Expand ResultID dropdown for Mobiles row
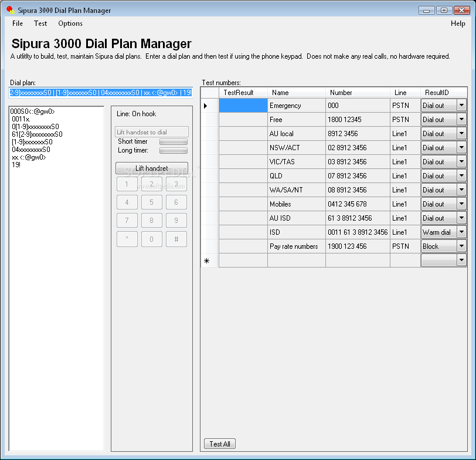This screenshot has height=460, width=476. click(461, 204)
